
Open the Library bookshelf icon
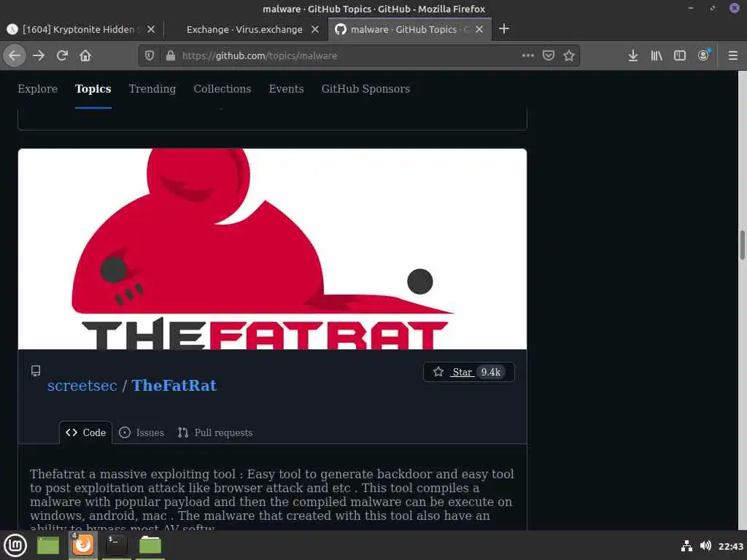pos(657,55)
